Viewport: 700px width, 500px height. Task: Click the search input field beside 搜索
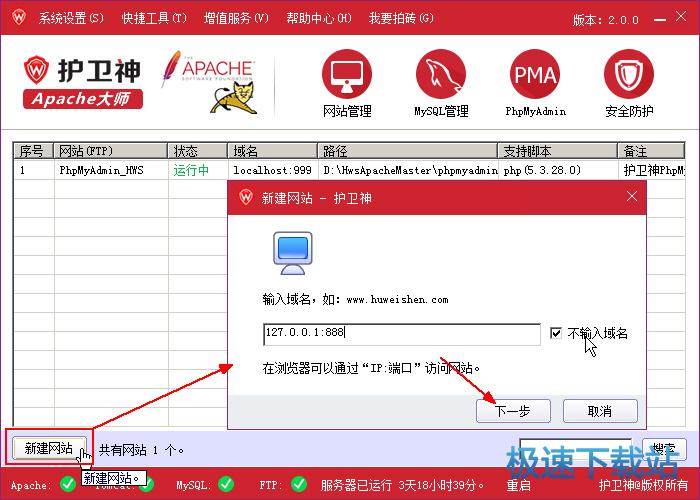click(575, 448)
